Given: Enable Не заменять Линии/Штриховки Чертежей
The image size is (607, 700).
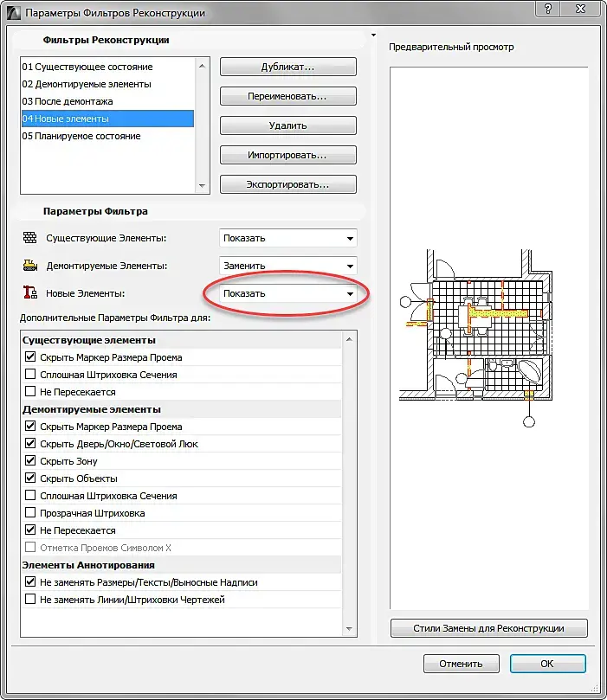Looking at the screenshot, I should [x=30, y=599].
